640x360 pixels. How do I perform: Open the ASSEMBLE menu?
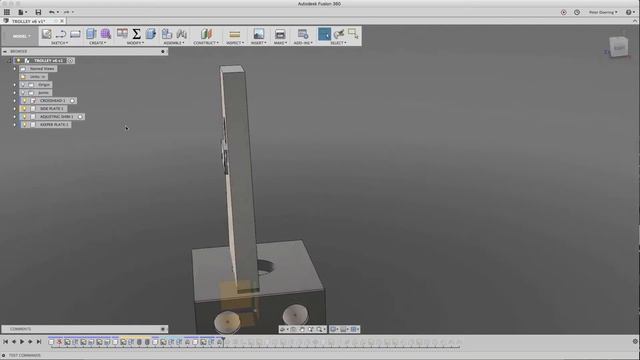[x=174, y=43]
